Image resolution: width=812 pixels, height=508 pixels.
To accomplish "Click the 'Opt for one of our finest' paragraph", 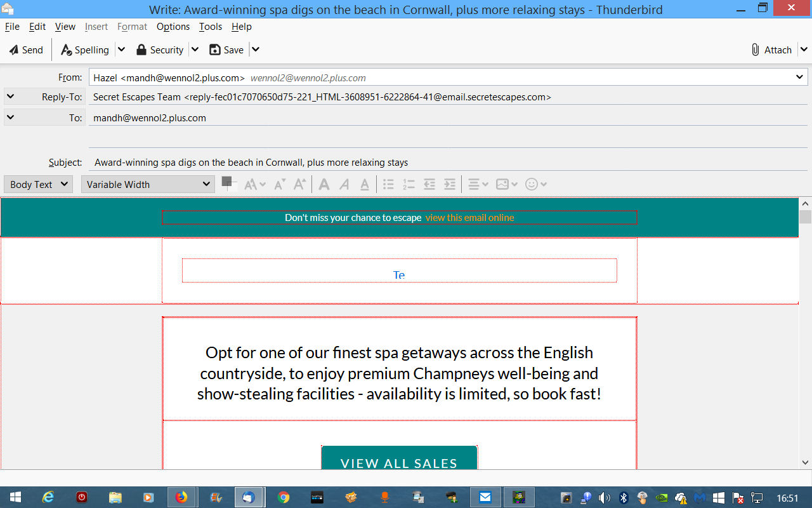I will (399, 373).
